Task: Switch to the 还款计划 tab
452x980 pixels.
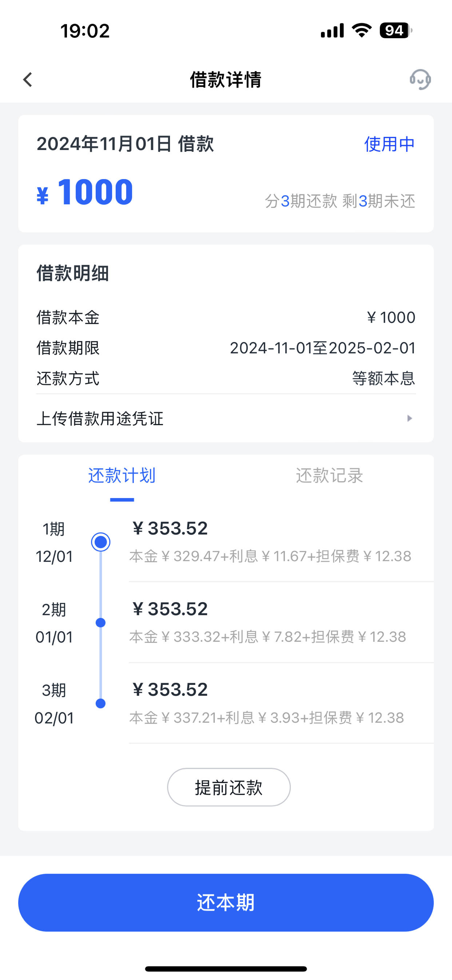Action: coord(122,475)
